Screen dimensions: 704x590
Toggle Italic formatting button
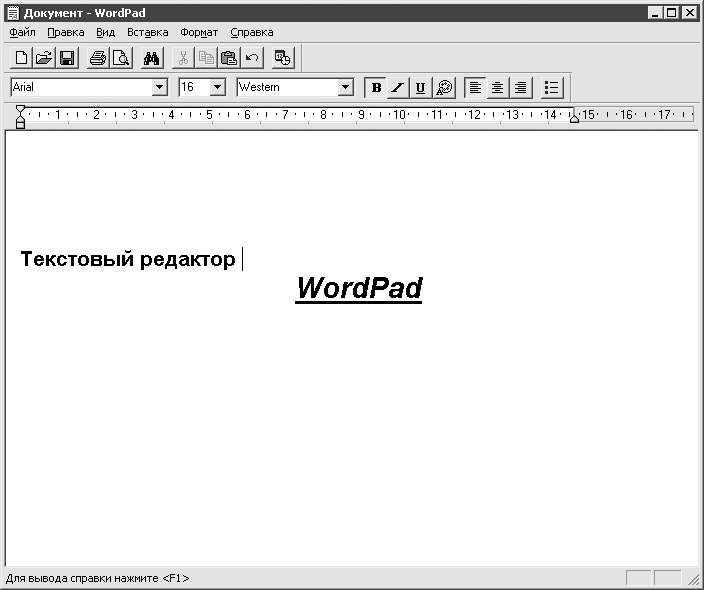(x=398, y=88)
